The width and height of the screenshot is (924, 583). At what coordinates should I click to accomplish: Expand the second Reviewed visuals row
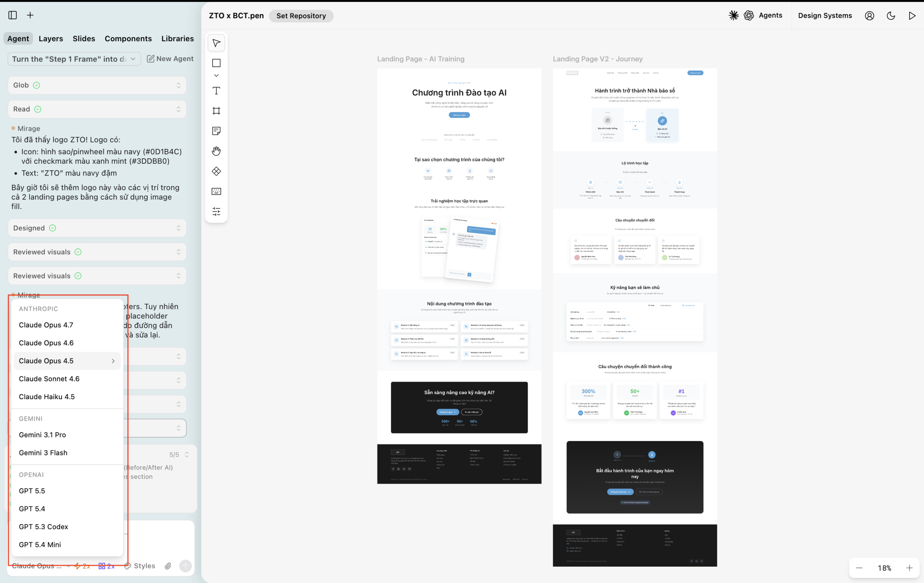[x=97, y=276]
